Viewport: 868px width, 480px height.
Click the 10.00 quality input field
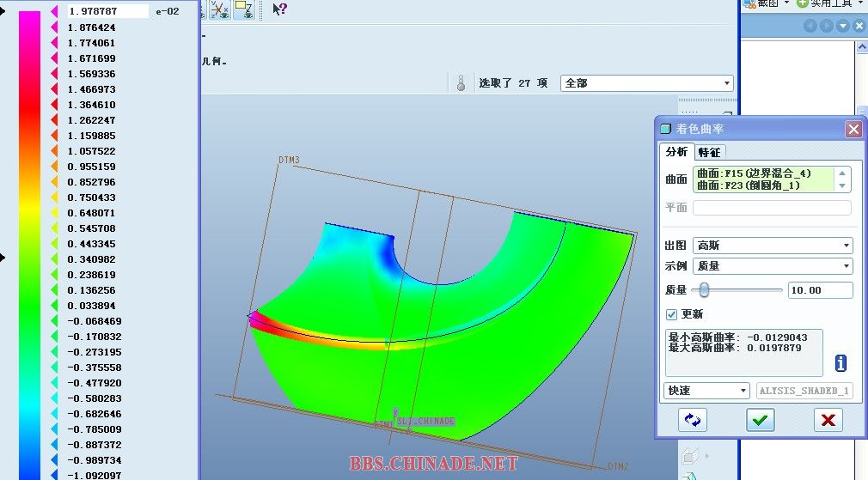pos(820,290)
